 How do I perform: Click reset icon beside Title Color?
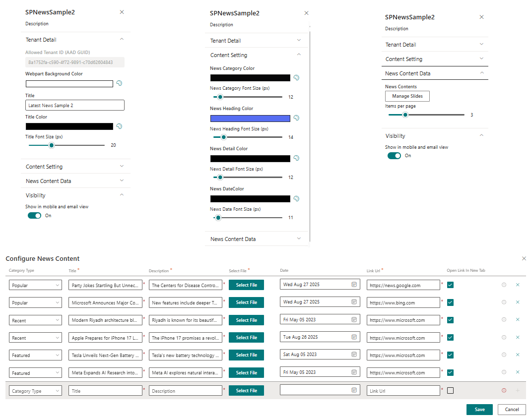point(119,126)
